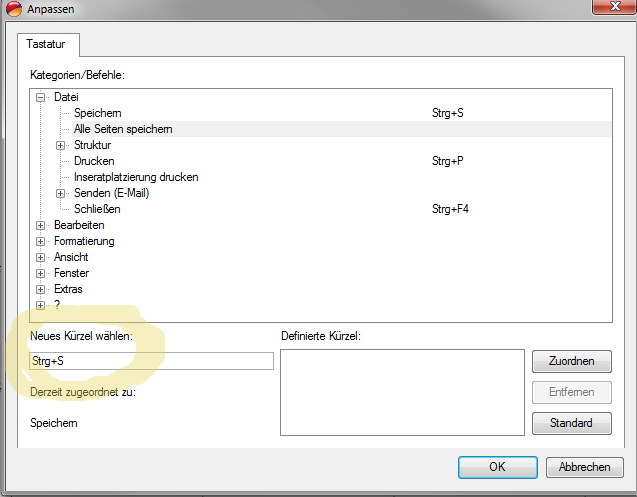637x497 pixels.
Task: Expand the Bearbeiten category
Action: 41,225
